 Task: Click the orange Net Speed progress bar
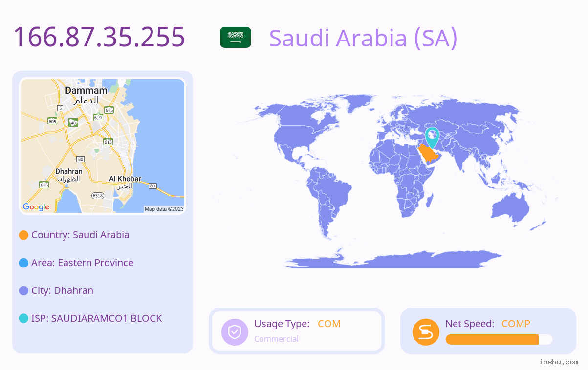pyautogui.click(x=499, y=340)
